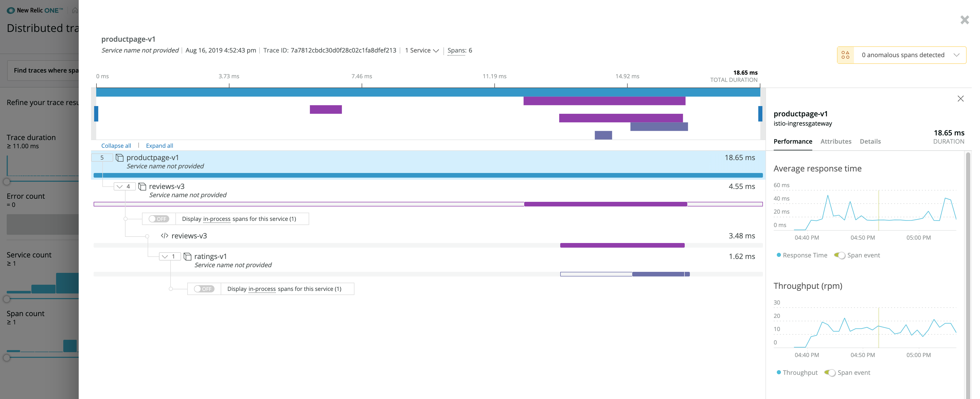The width and height of the screenshot is (980, 399).
Task: Switch to the Attributes tab
Action: [x=836, y=141]
